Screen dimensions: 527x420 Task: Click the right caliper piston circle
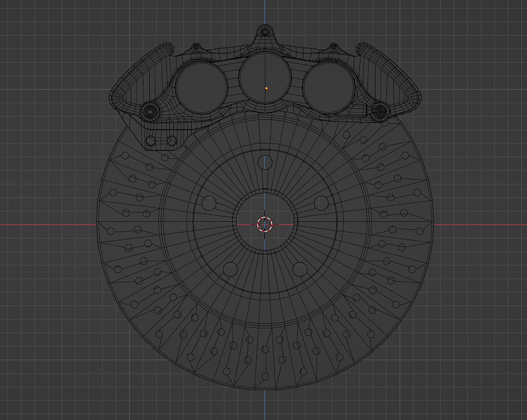click(329, 87)
